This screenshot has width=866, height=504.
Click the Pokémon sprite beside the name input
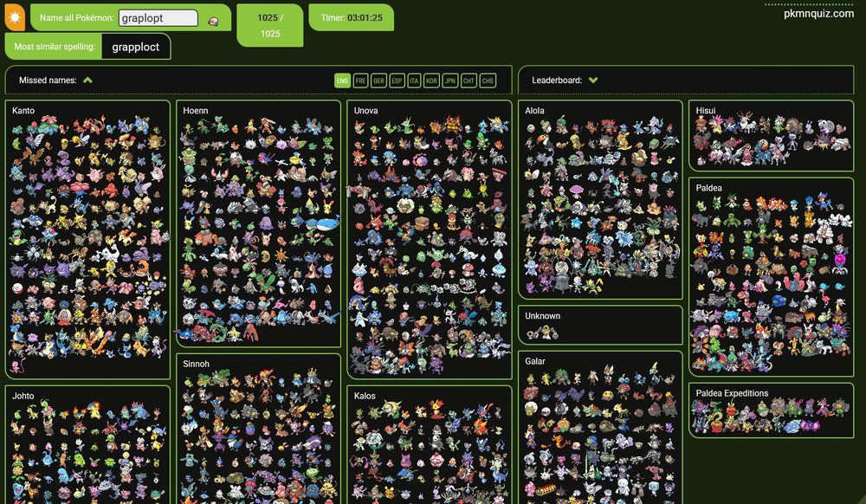click(213, 22)
